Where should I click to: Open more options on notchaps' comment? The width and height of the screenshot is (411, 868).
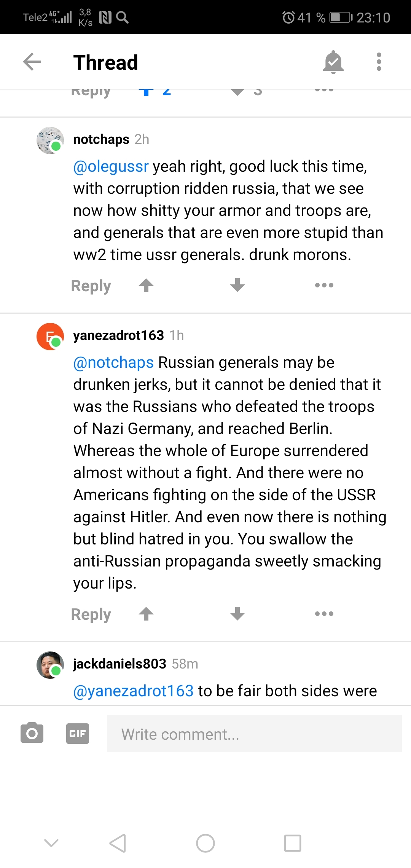[x=324, y=285]
